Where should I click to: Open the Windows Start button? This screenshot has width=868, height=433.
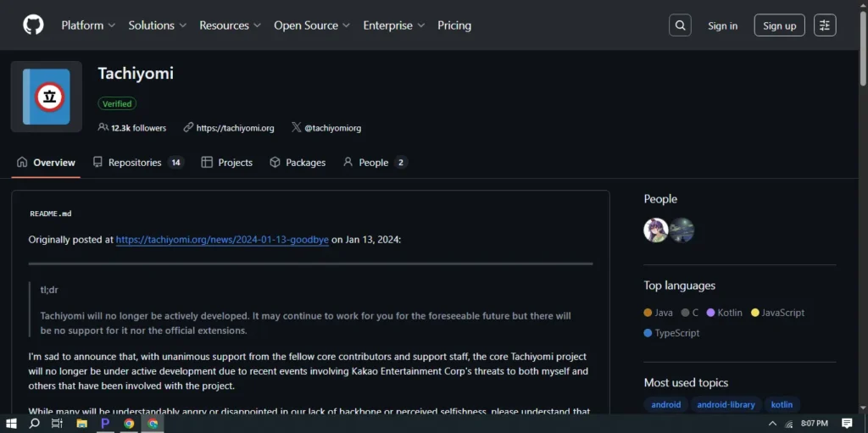tap(10, 424)
